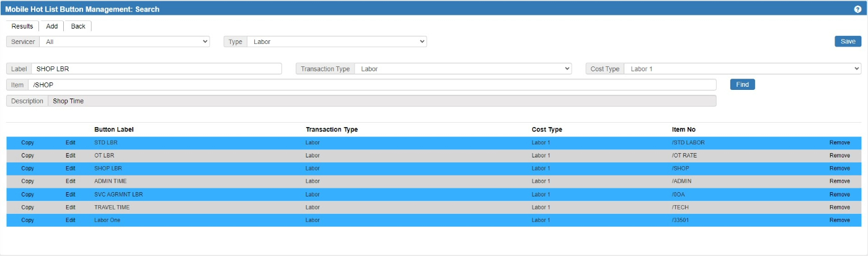Go to the Back tab
This screenshot has width=868, height=256.
pyautogui.click(x=78, y=26)
